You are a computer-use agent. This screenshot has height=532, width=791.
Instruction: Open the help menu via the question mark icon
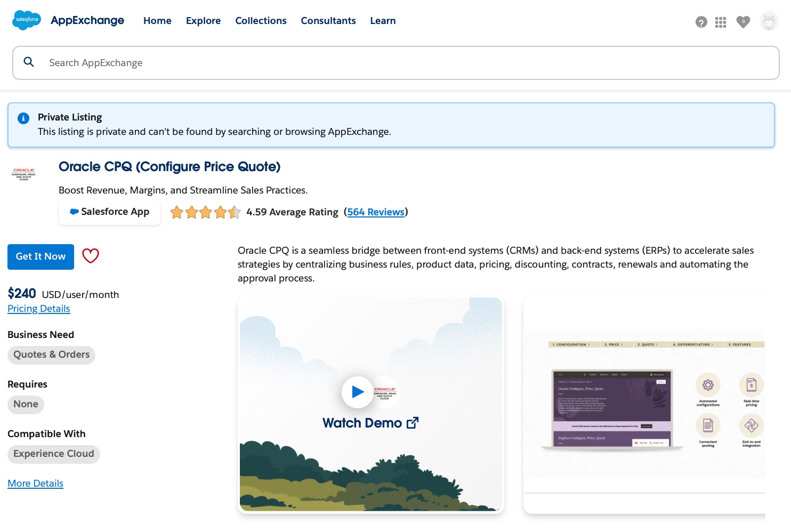[701, 22]
